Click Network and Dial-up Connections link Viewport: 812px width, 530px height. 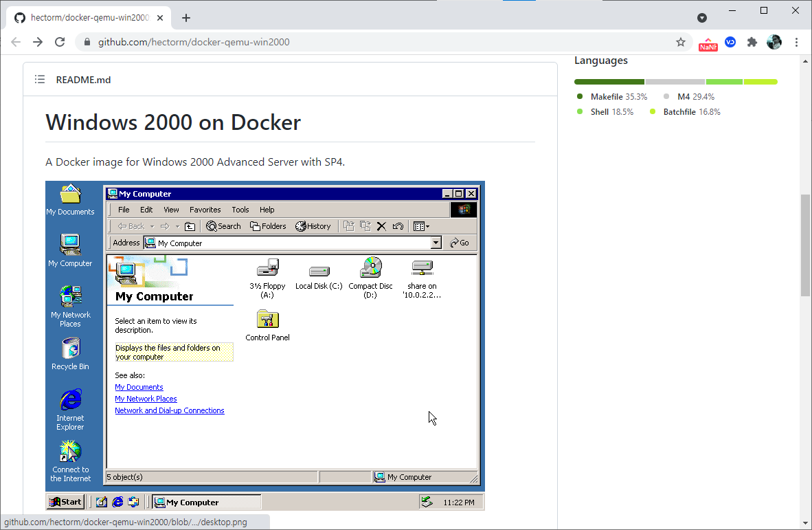(x=170, y=410)
